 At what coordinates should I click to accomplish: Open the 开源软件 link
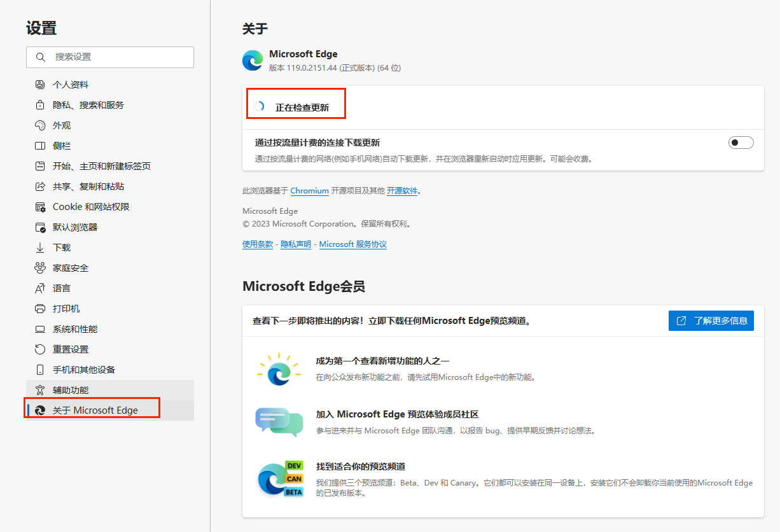(402, 191)
